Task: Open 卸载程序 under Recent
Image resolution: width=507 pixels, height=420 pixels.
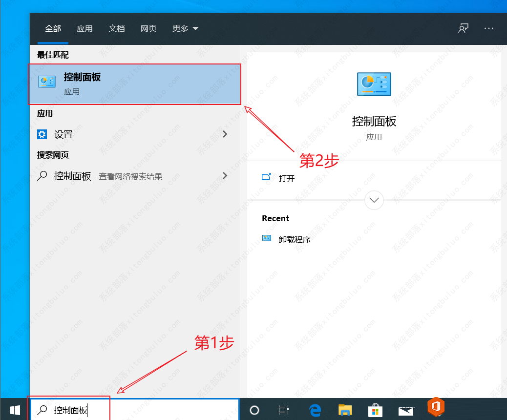Action: (x=294, y=239)
